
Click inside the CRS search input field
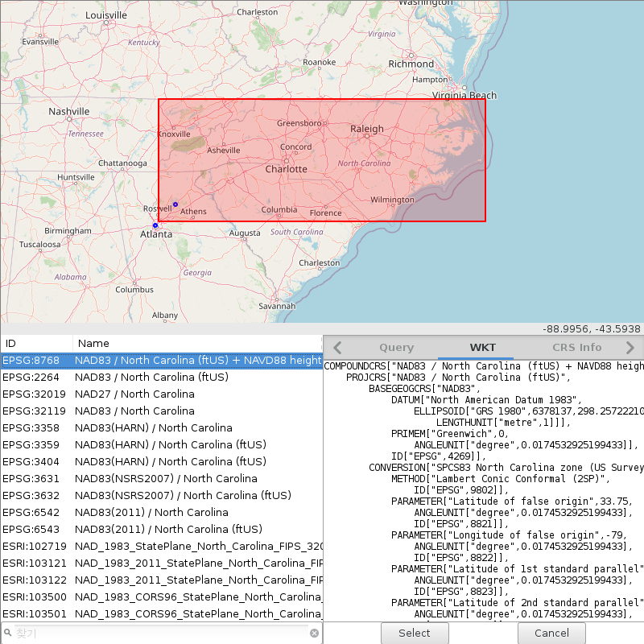[x=161, y=634]
